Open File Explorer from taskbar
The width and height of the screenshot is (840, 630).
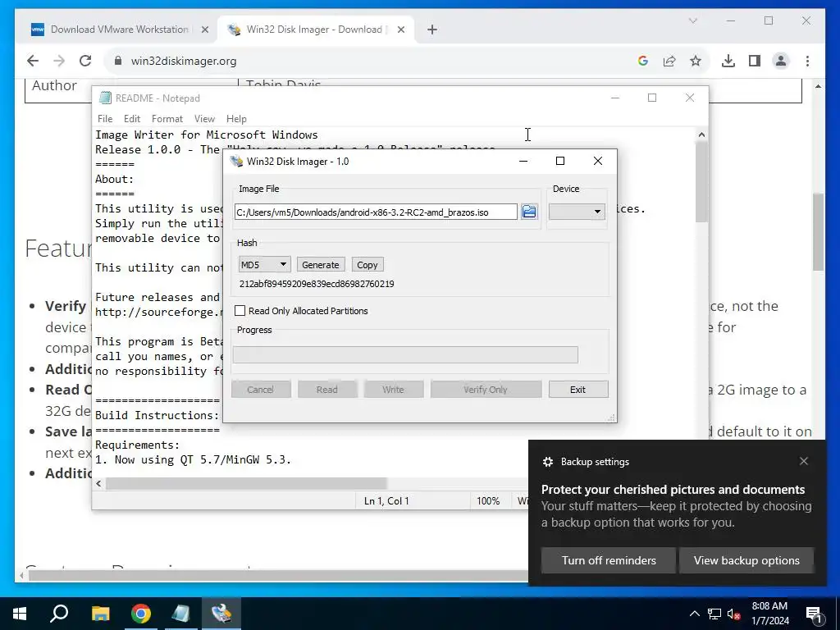pyautogui.click(x=100, y=614)
